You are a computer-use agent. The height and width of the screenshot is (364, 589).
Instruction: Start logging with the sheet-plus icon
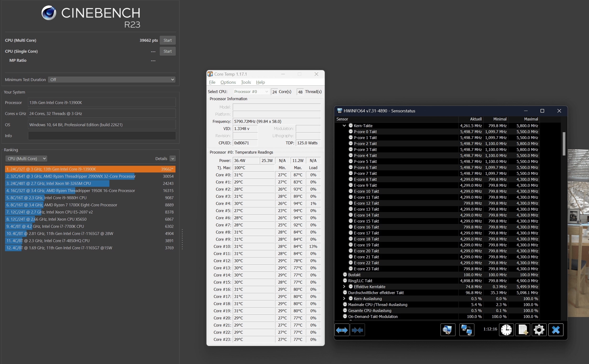click(x=523, y=330)
